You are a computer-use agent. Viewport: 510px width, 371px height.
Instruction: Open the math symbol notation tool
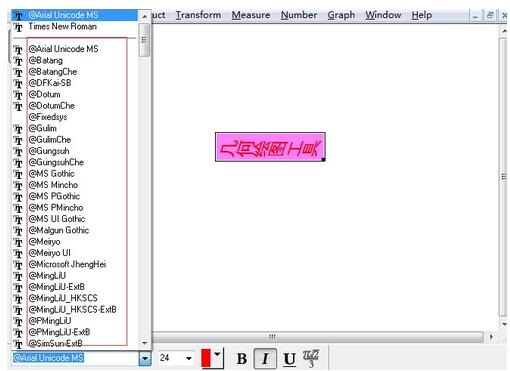click(x=311, y=358)
